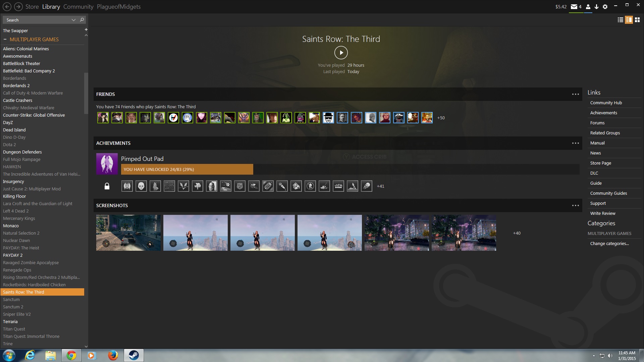The height and width of the screenshot is (362, 644).
Task: Go to the Community tab
Action: [x=78, y=7]
